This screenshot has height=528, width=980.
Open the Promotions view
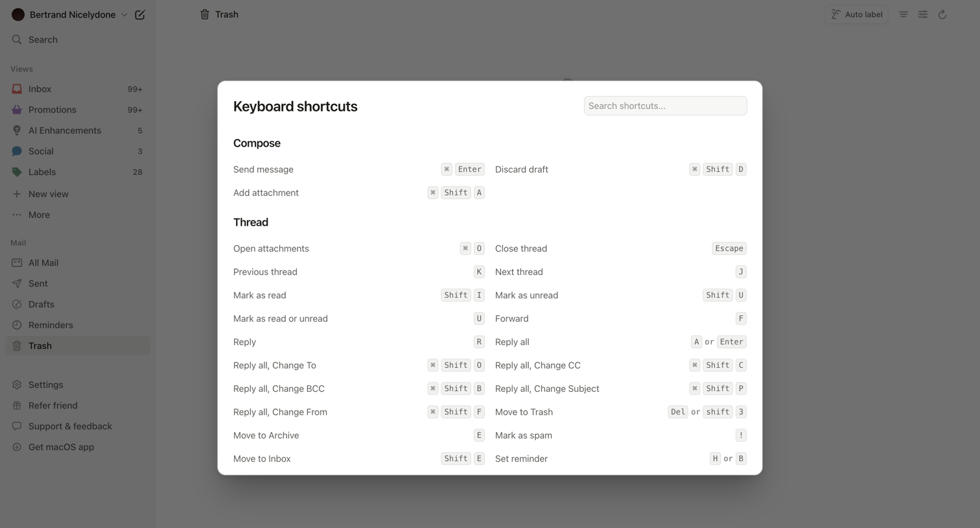(78, 110)
